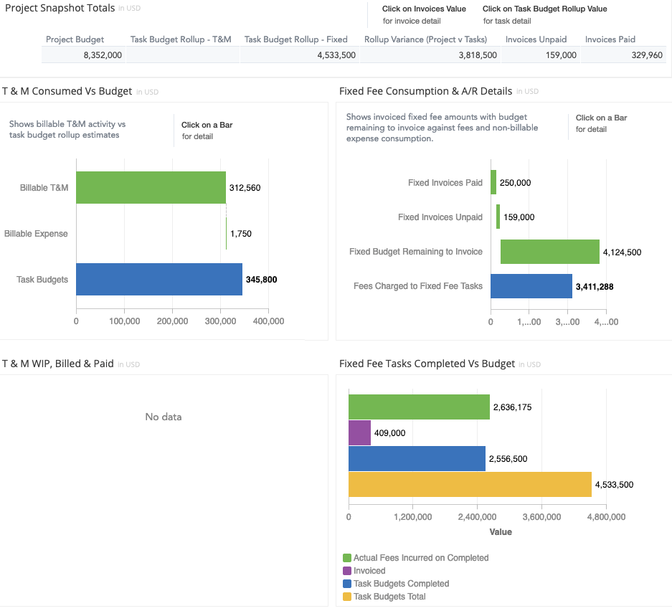
Task: Click the green Billable T&M bar
Action: coord(151,188)
